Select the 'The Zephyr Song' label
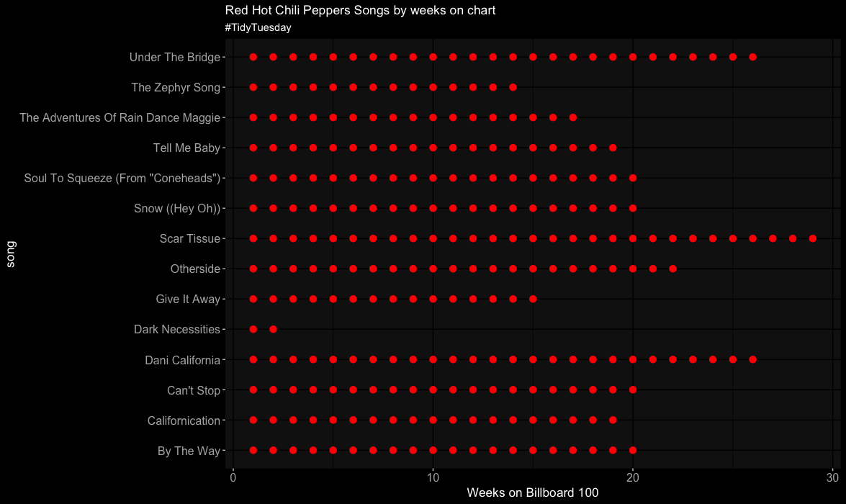The image size is (846, 504). (176, 87)
